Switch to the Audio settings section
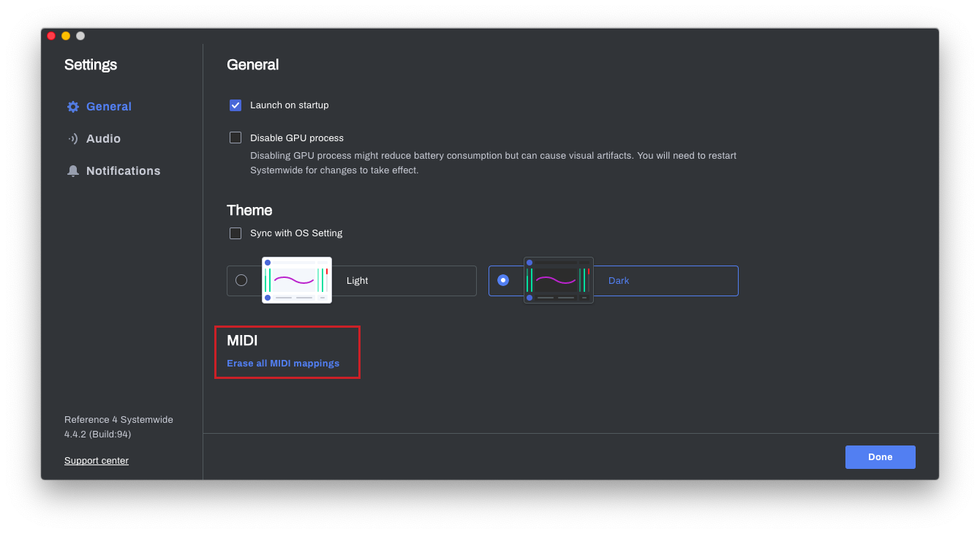The image size is (980, 534). [x=103, y=139]
